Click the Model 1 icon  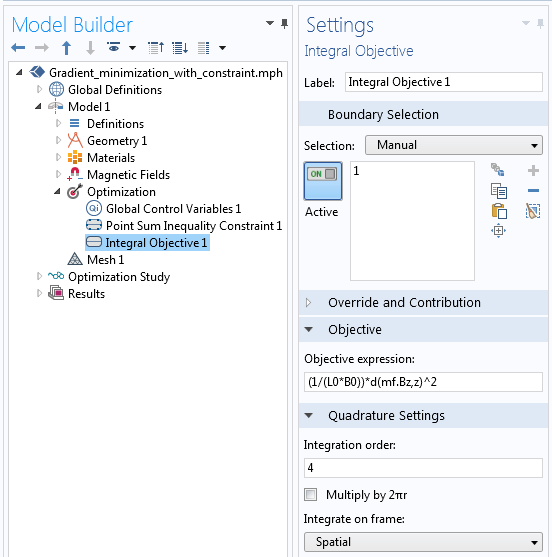click(x=56, y=106)
